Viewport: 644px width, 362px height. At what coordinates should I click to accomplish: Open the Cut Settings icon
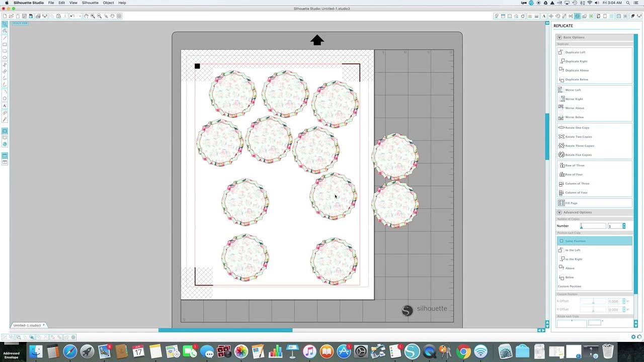coord(632,16)
